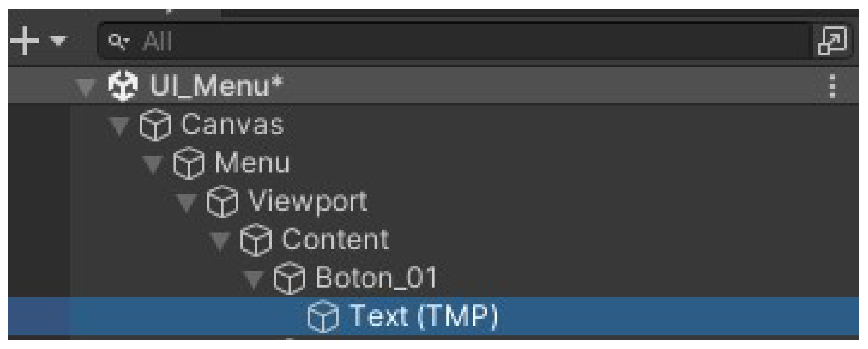
Task: Collapse the Menu foldout arrow
Action: 153,164
